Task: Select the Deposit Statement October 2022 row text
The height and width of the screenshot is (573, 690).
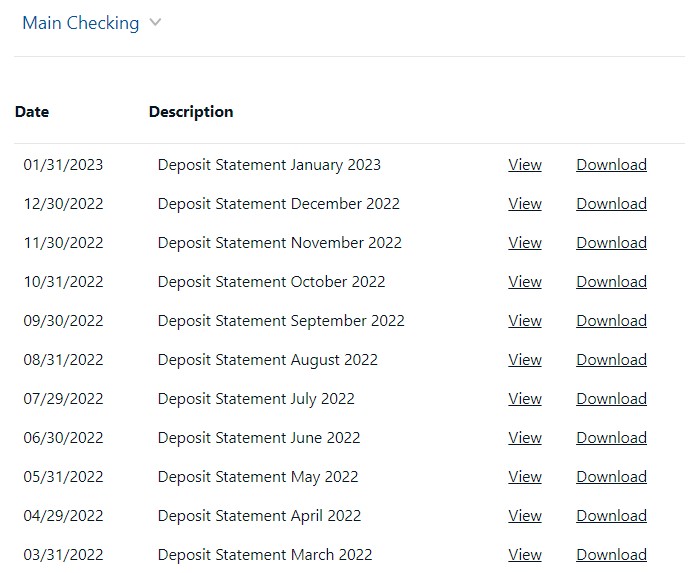Action: [x=272, y=282]
